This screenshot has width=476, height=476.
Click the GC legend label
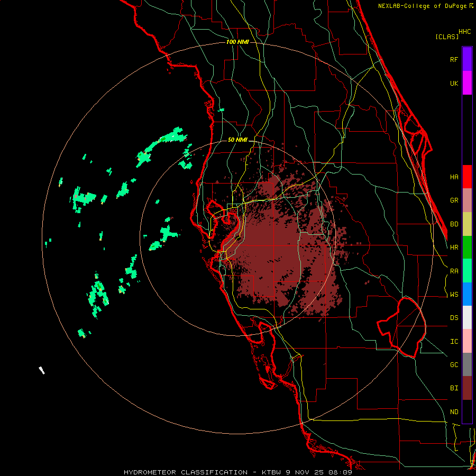coord(454,365)
